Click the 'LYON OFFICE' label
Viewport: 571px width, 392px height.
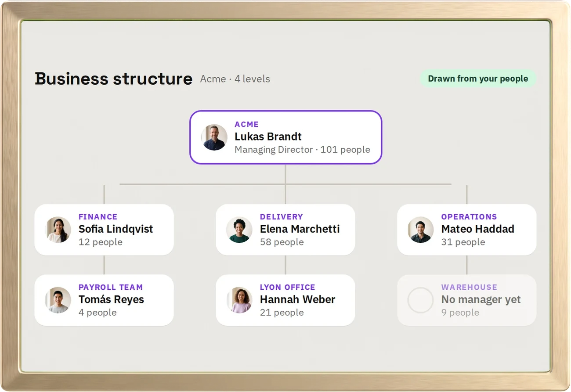tap(288, 288)
